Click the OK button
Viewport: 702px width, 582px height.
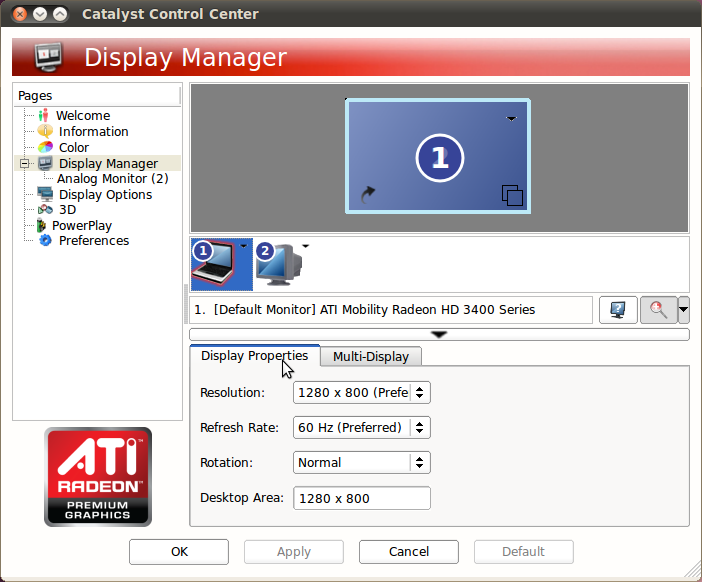tap(179, 552)
